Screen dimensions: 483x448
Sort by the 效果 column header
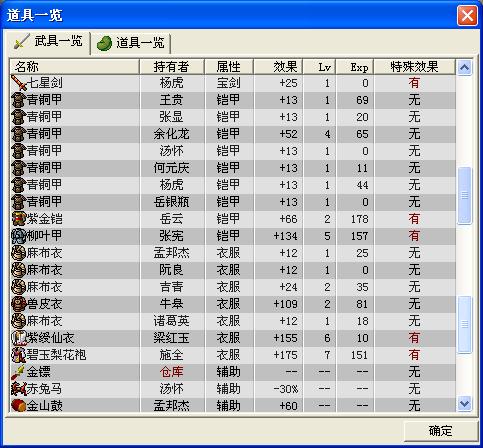coord(278,67)
